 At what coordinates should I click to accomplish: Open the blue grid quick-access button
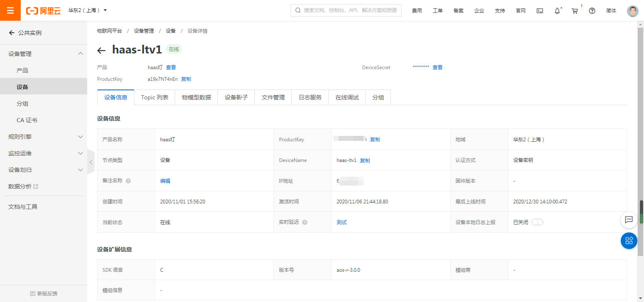pos(629,240)
